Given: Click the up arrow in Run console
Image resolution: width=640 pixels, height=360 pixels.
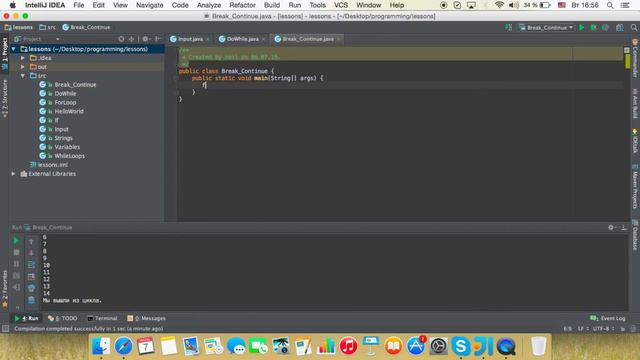Looking at the screenshot, I should coord(31,242).
